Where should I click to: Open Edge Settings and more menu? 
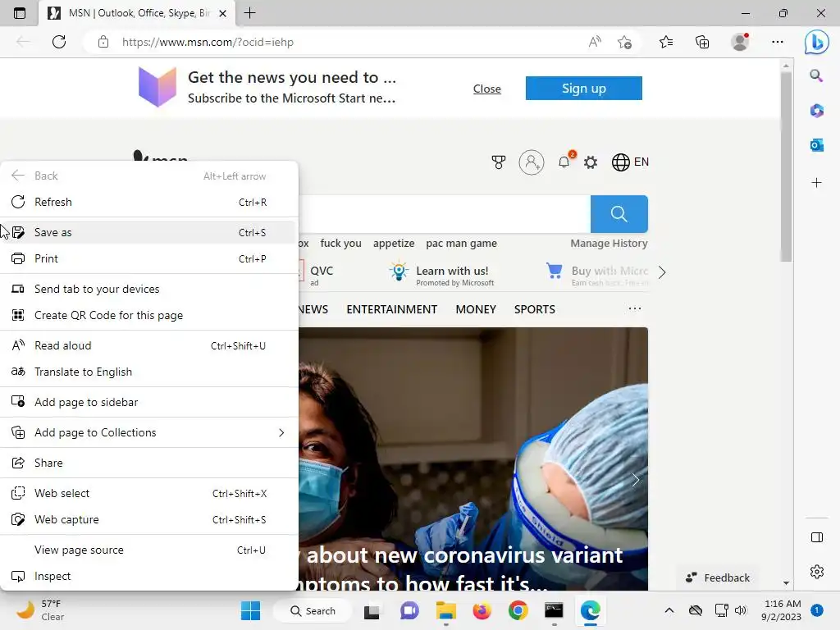778,42
